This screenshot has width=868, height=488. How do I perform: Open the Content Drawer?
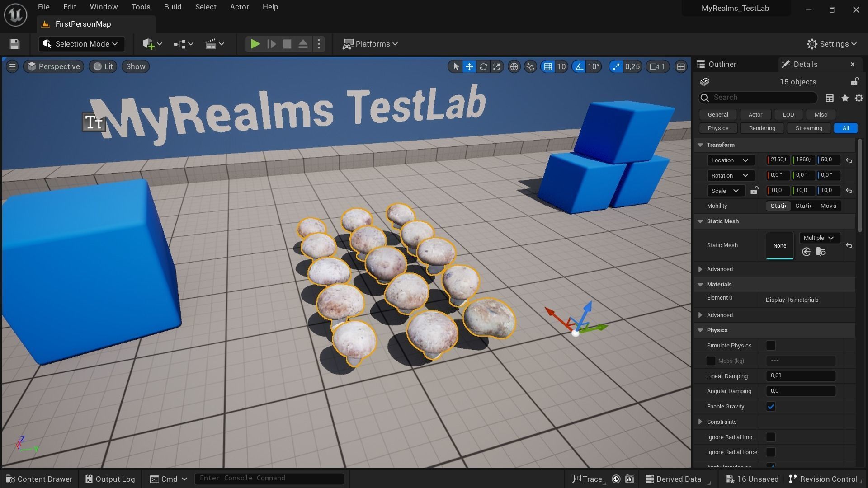(39, 479)
